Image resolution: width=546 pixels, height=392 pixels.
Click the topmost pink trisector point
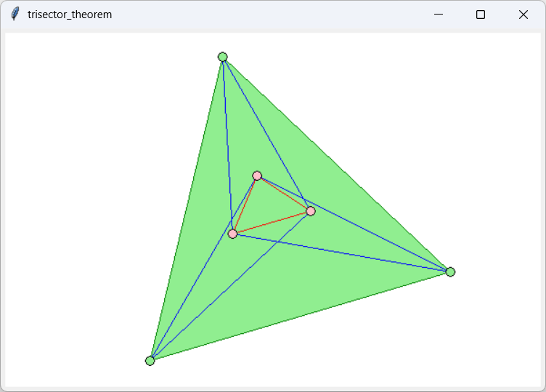(257, 176)
